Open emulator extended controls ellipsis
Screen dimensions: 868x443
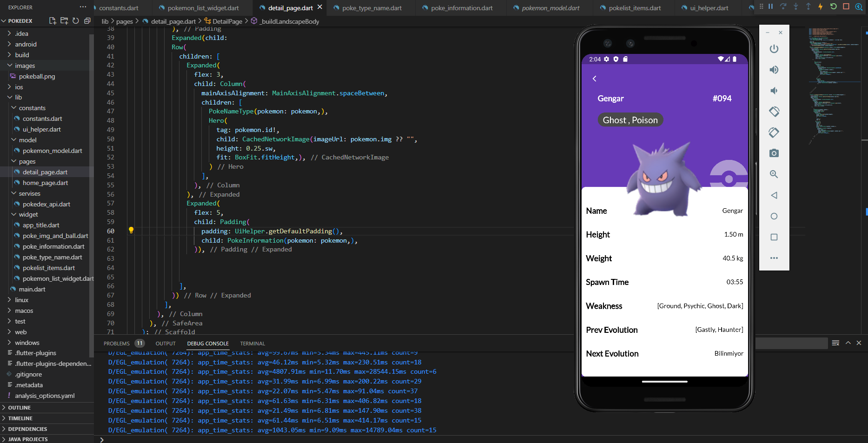tap(774, 258)
